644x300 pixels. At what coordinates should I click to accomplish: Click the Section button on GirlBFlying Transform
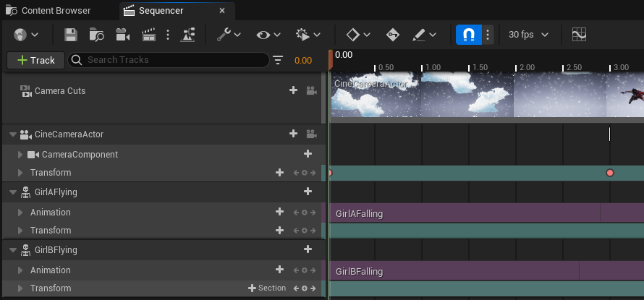coord(267,288)
